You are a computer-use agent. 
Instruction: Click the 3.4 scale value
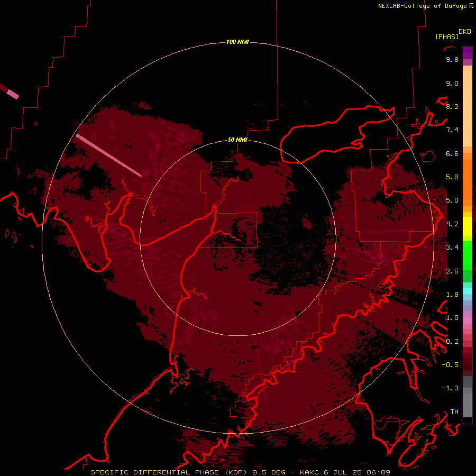[x=452, y=248]
